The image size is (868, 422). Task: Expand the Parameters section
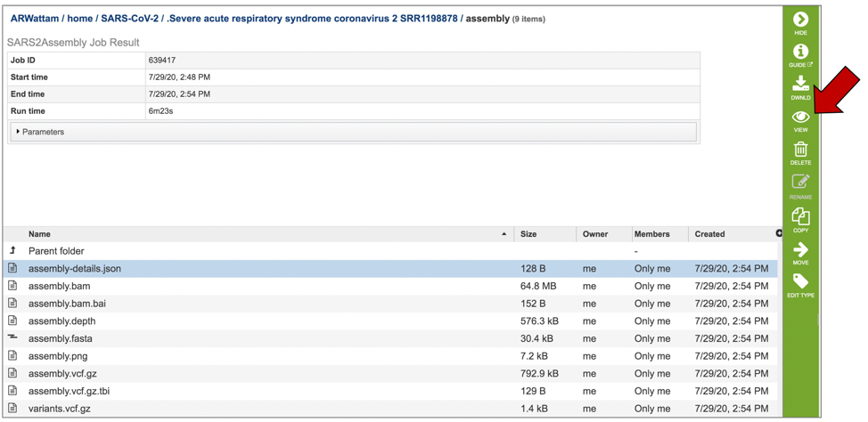(x=41, y=132)
